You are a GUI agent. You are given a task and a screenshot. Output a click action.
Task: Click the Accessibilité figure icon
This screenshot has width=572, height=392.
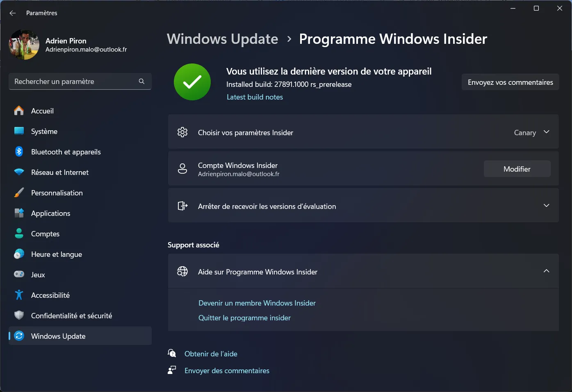19,295
